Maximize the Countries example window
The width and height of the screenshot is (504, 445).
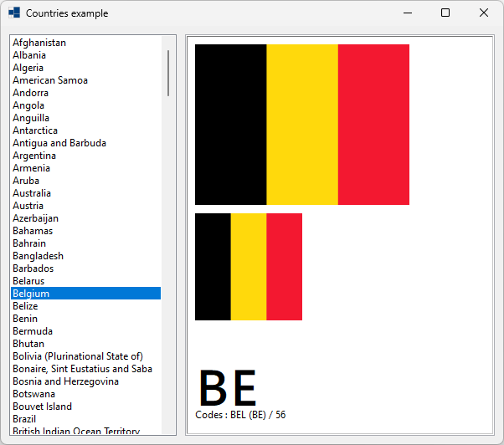pos(445,13)
